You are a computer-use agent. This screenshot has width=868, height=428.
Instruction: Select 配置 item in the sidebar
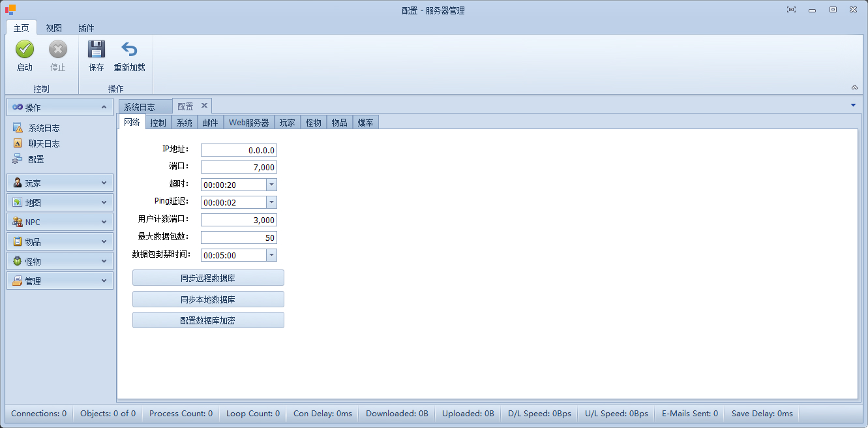click(x=36, y=159)
